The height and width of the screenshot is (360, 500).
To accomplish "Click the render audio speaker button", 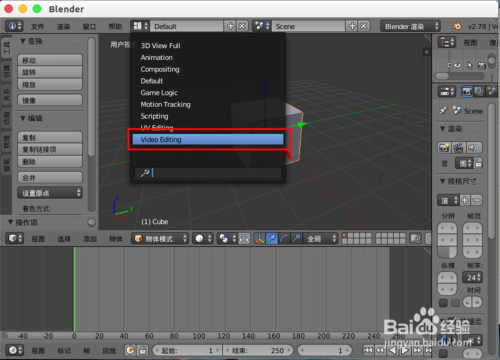I will pos(474,147).
